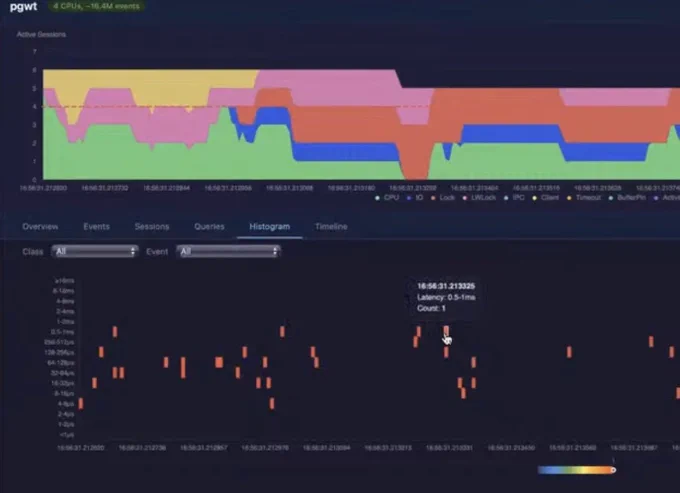Click the '7' tick on Active Sessions axis
Viewport: 680px width, 493px height.
click(35, 52)
